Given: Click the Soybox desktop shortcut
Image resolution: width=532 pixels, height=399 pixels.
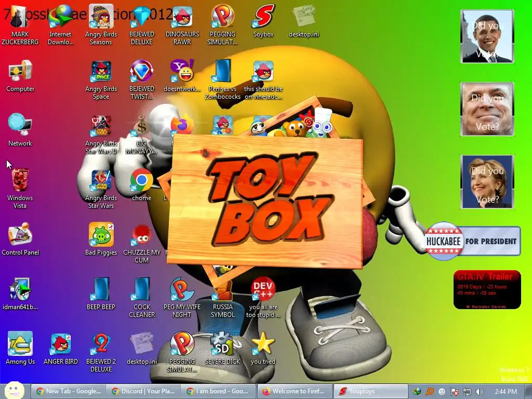Looking at the screenshot, I should click(x=263, y=22).
